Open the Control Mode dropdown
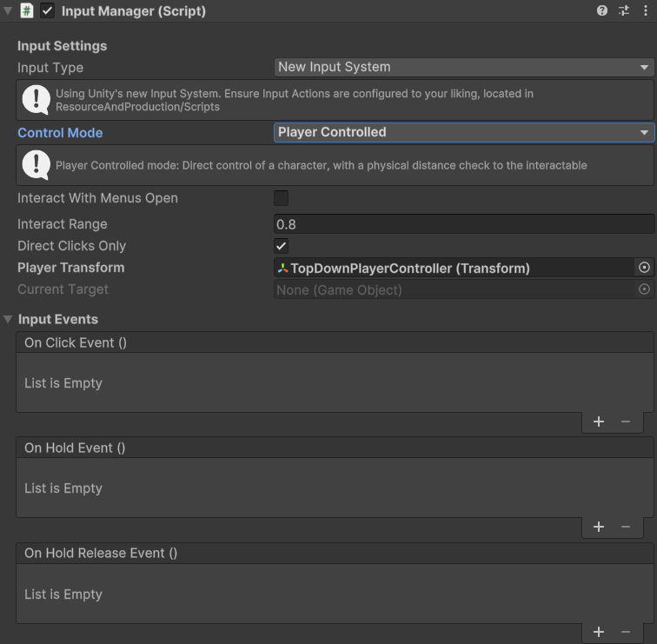 click(x=464, y=132)
